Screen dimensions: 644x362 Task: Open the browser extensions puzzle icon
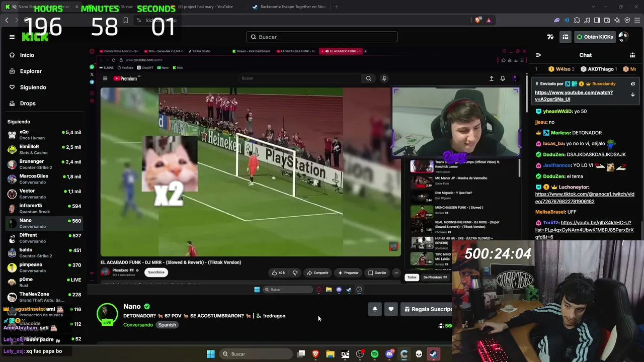click(577, 20)
